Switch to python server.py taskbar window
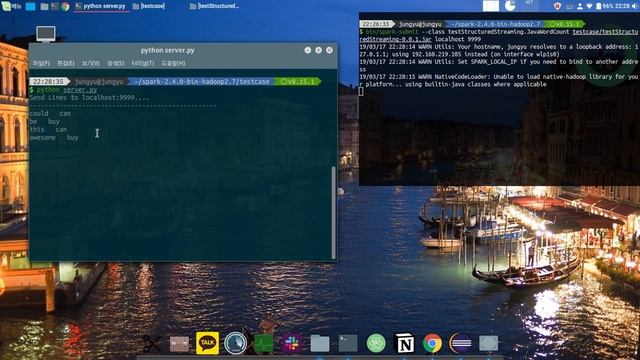The height and width of the screenshot is (360, 640). (101, 6)
